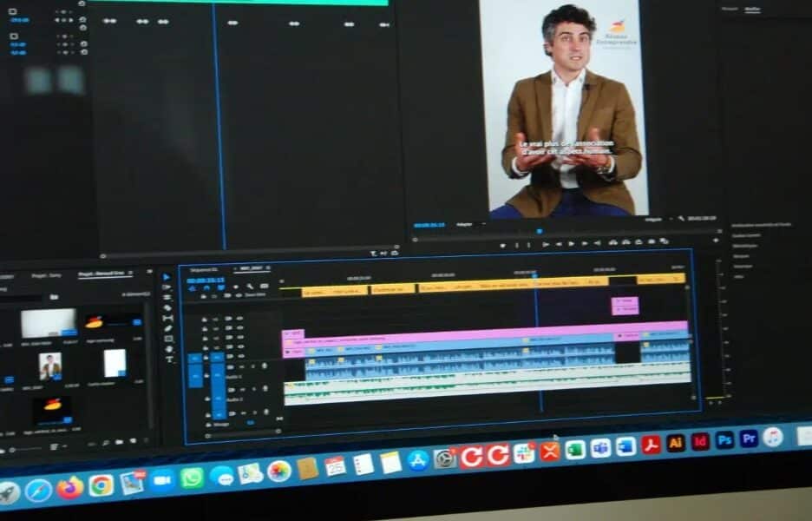
Task: Toggle Linked Selection in the timeline header
Action: pyautogui.click(x=221, y=287)
